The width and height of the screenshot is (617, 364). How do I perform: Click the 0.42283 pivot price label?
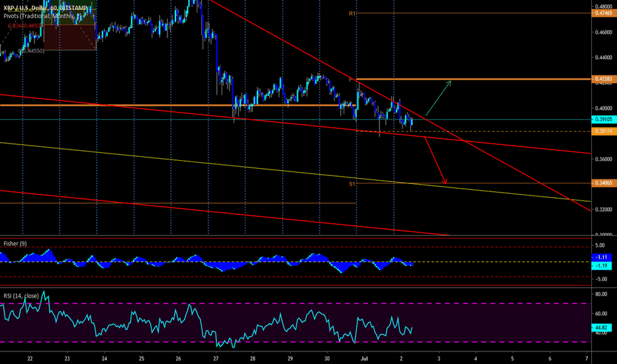click(x=604, y=79)
